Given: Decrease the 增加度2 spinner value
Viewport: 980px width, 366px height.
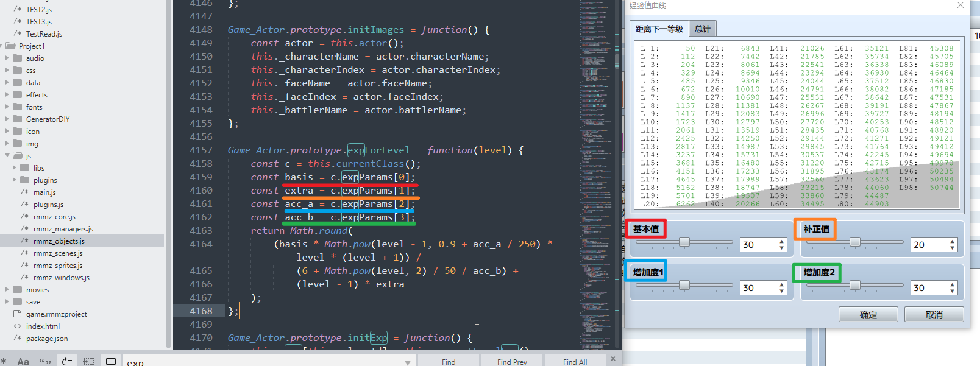Looking at the screenshot, I should [x=953, y=291].
